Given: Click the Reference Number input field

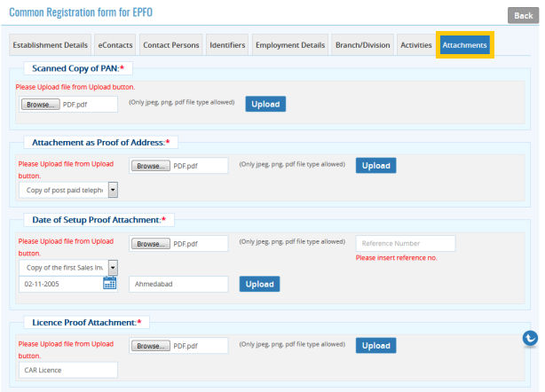Looking at the screenshot, I should click(x=405, y=243).
